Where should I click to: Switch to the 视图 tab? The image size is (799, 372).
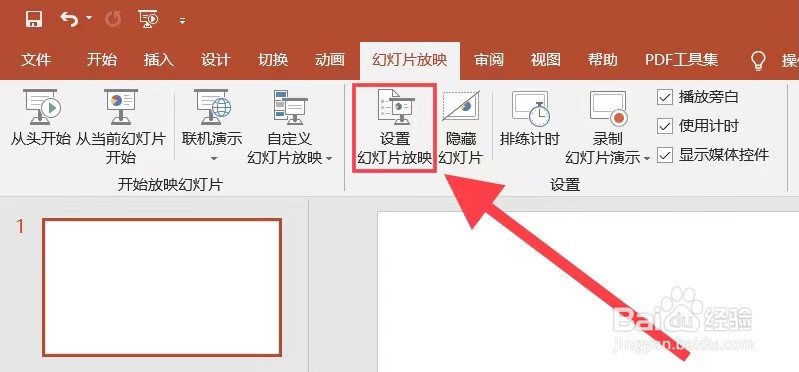pyautogui.click(x=545, y=60)
